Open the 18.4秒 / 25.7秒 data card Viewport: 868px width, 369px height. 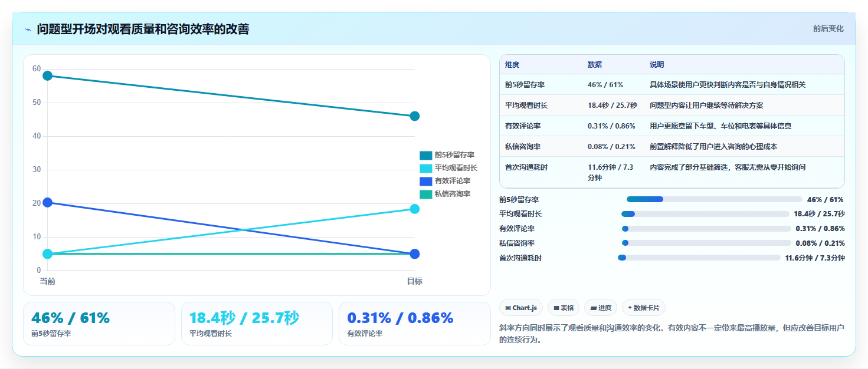257,324
